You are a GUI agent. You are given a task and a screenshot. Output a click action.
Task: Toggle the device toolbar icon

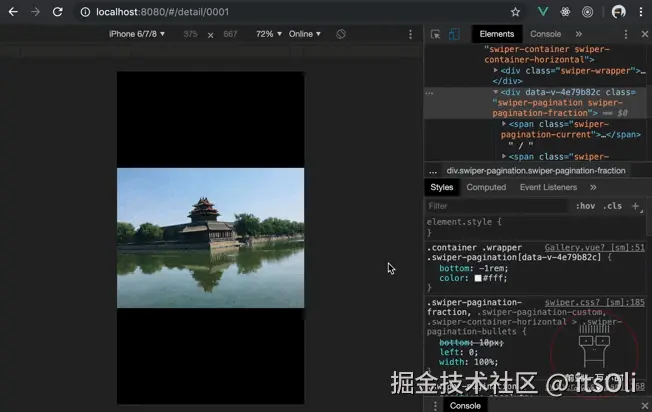tap(454, 34)
